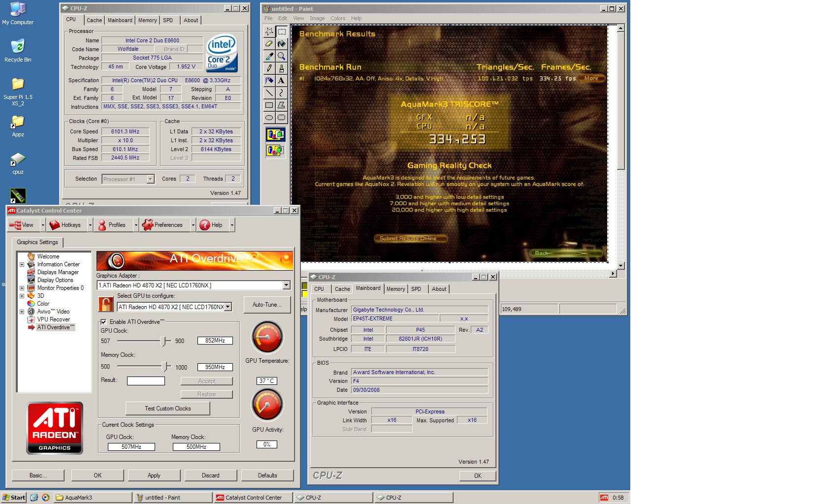813x504 pixels.
Task: Open the Recycle Bin desktop icon
Action: 18,51
